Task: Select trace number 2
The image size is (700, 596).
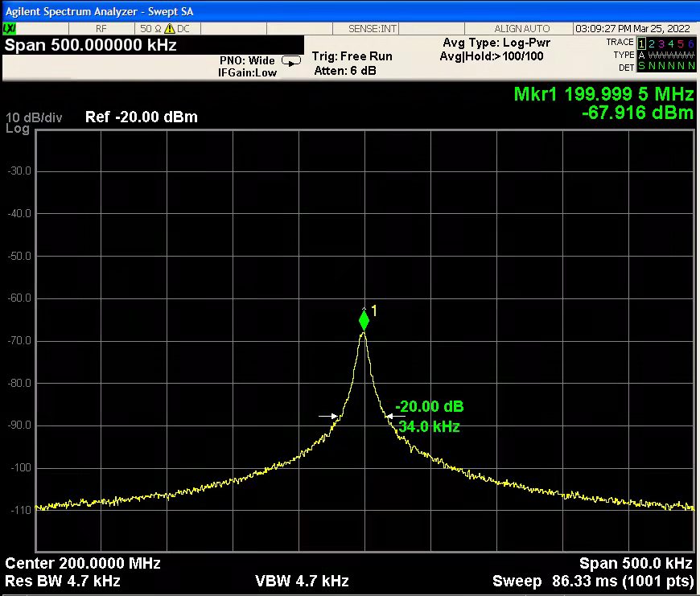Action: tap(652, 43)
